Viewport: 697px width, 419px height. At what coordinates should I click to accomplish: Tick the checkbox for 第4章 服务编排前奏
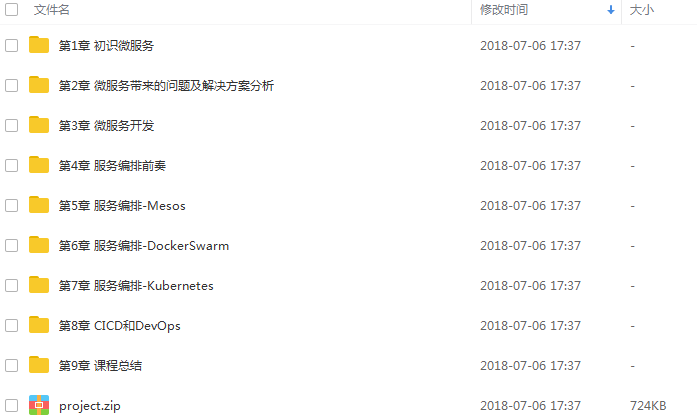point(12,165)
